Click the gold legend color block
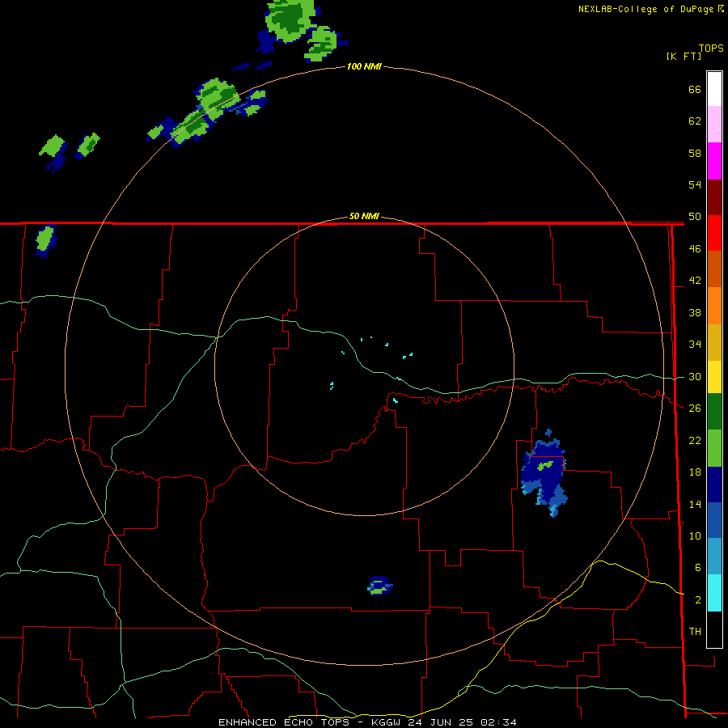Screen dimensions: 728x728 tap(714, 342)
